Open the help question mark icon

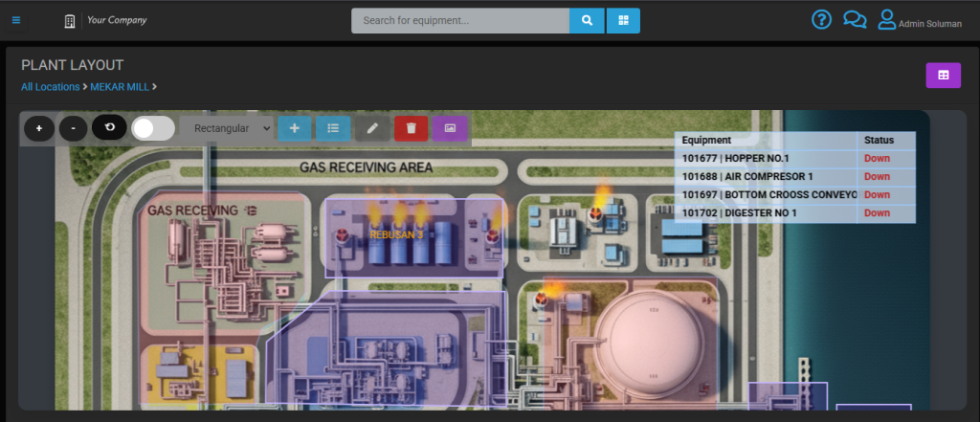click(821, 20)
